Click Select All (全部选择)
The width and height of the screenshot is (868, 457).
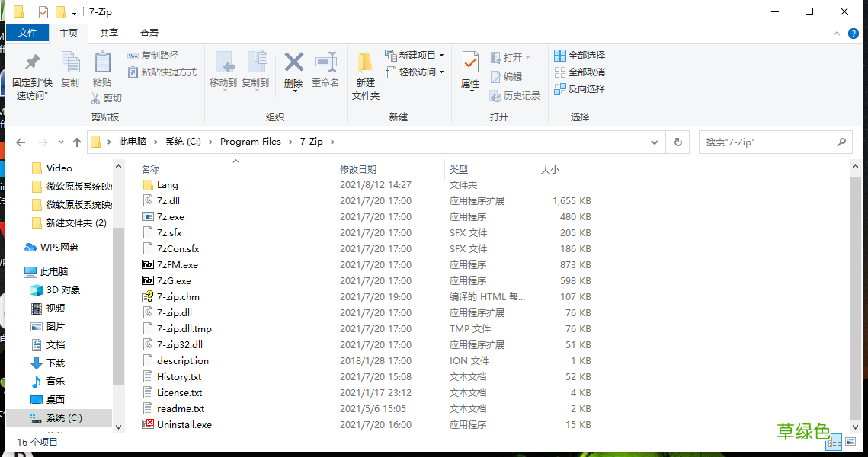pos(580,56)
